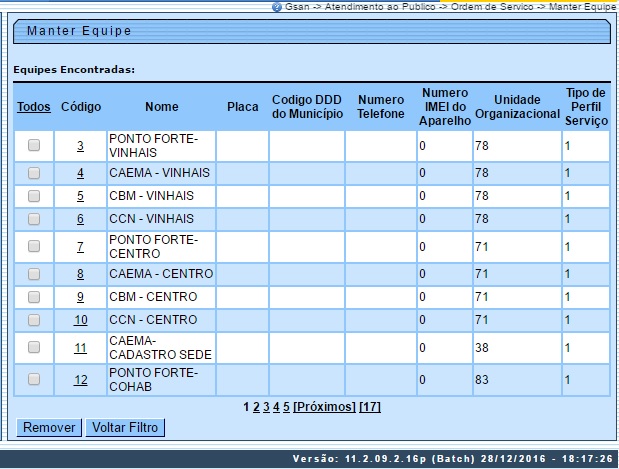This screenshot has width=619, height=469.
Task: Go to results page 5
Action: coord(286,407)
